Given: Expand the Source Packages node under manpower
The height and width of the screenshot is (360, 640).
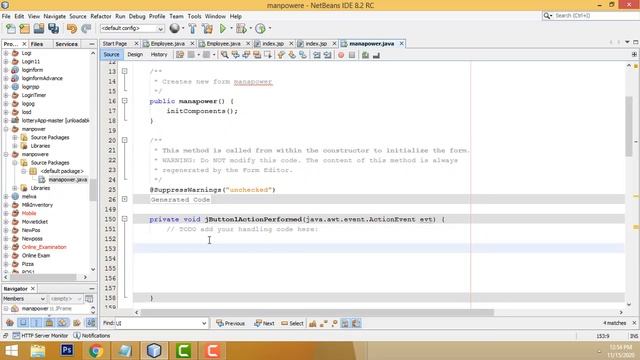Looking at the screenshot, I should pos(15,138).
